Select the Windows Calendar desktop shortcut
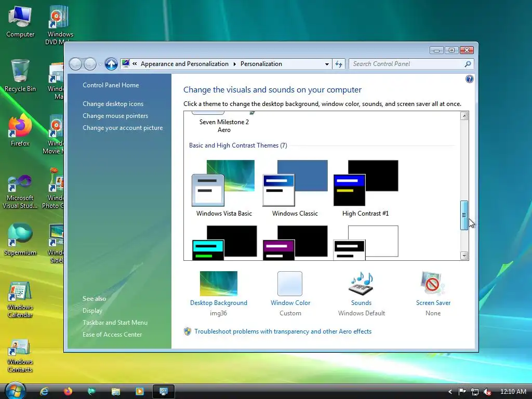Viewport: 532px width, 399px height. click(x=20, y=300)
